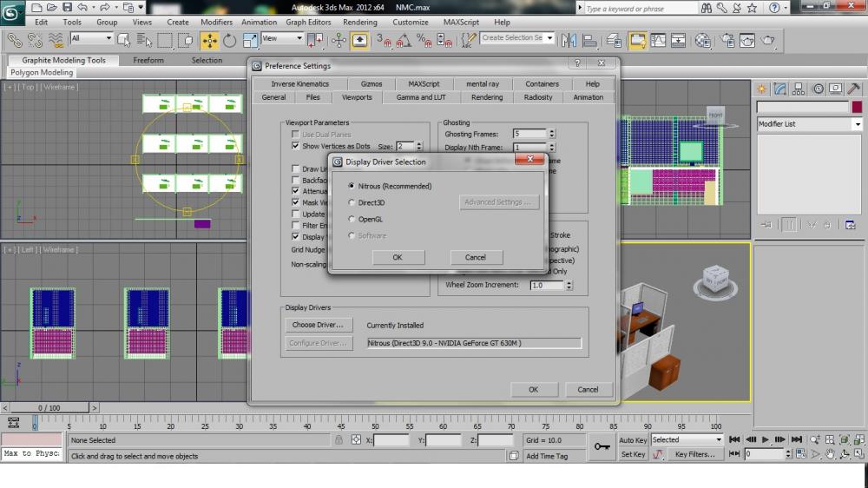Click the Select Object arrow tool
Image resolution: width=868 pixels, height=488 pixels.
pos(123,40)
